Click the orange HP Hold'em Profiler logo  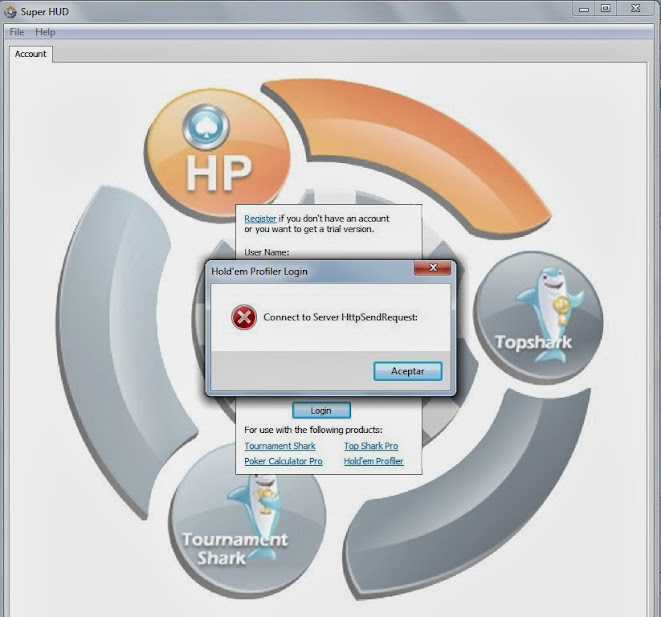pos(217,154)
